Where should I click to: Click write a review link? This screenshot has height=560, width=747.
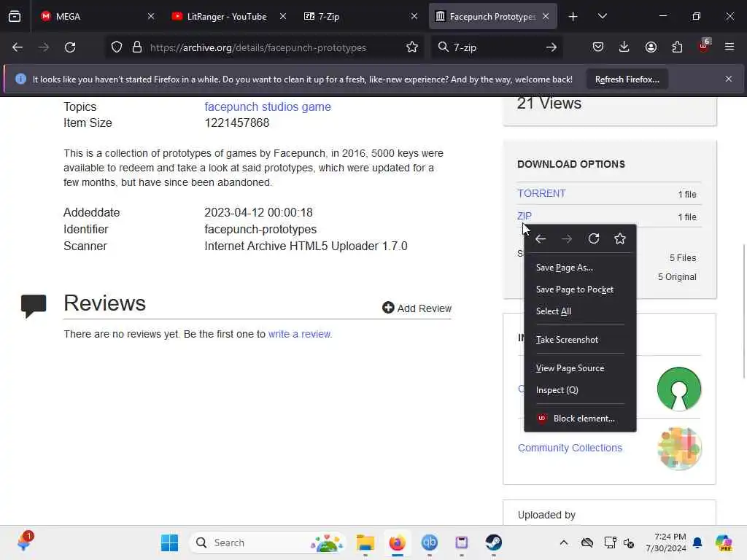tap(300, 334)
